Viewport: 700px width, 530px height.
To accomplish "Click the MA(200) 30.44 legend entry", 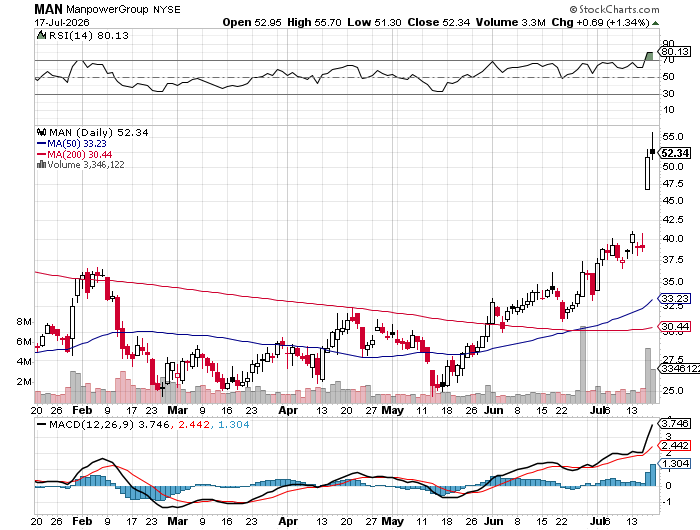I will point(74,154).
